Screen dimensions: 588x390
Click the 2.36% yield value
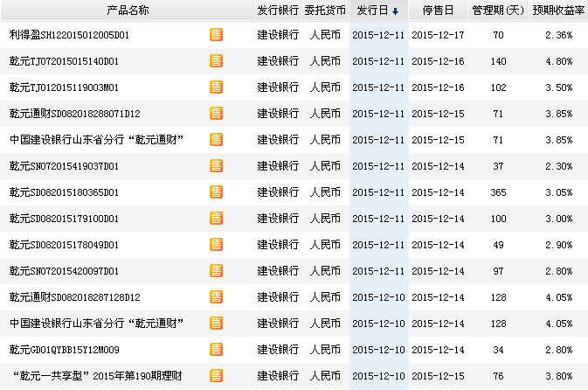point(559,35)
